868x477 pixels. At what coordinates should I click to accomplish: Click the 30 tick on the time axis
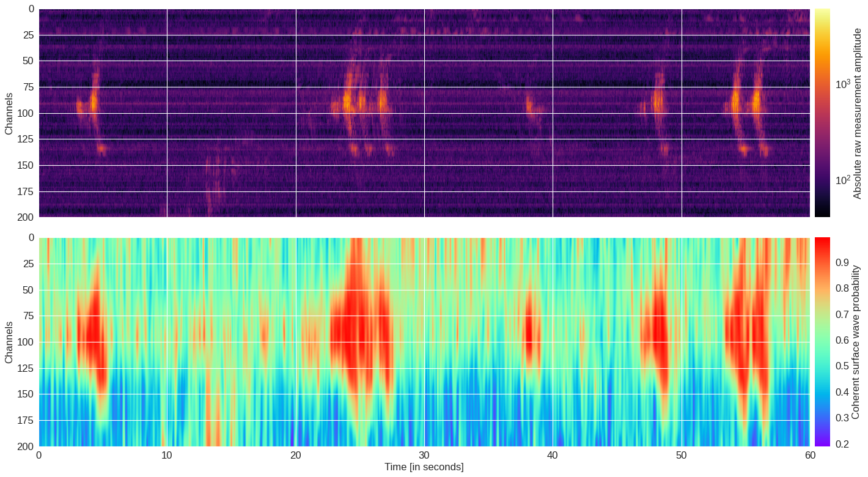(x=424, y=456)
